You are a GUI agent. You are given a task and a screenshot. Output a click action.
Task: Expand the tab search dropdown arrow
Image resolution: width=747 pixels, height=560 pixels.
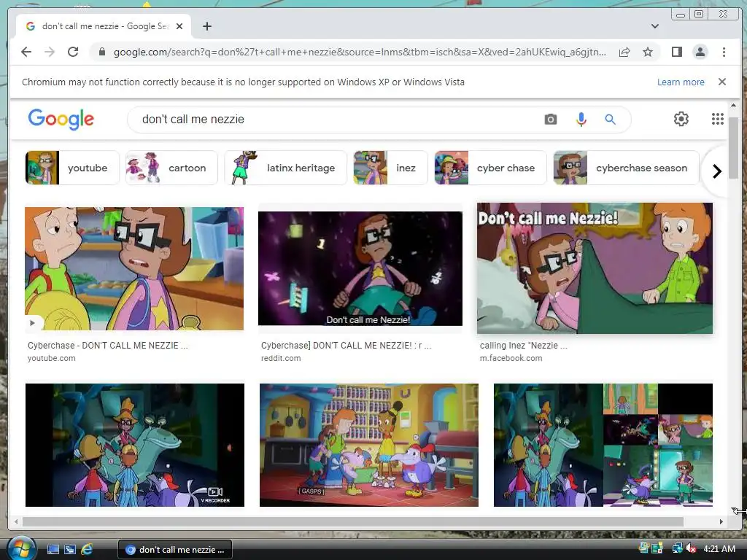click(x=655, y=26)
